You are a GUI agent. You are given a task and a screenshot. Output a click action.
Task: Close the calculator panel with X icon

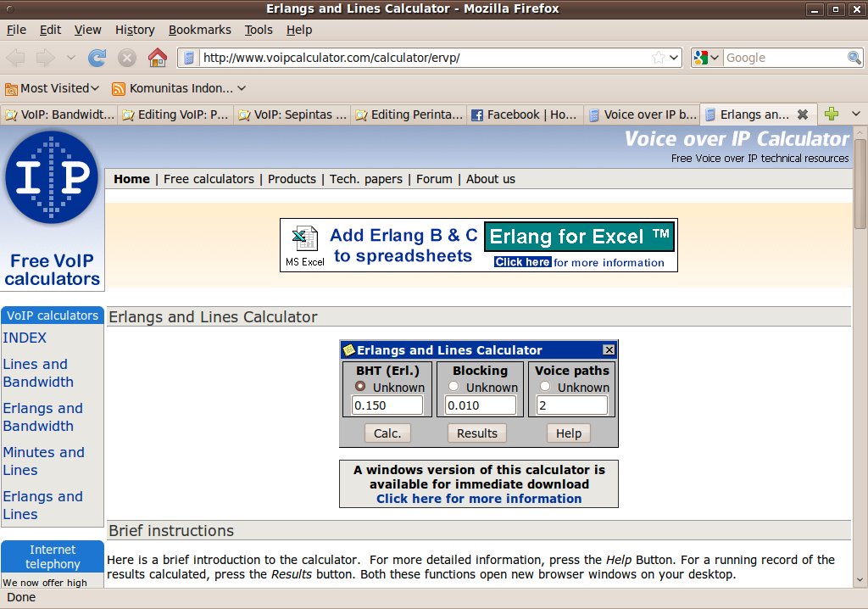[x=609, y=350]
